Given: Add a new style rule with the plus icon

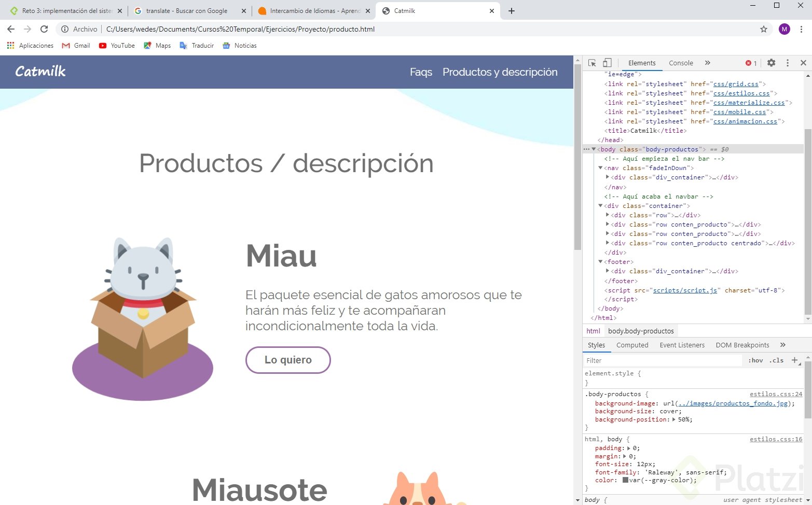Looking at the screenshot, I should [x=794, y=360].
